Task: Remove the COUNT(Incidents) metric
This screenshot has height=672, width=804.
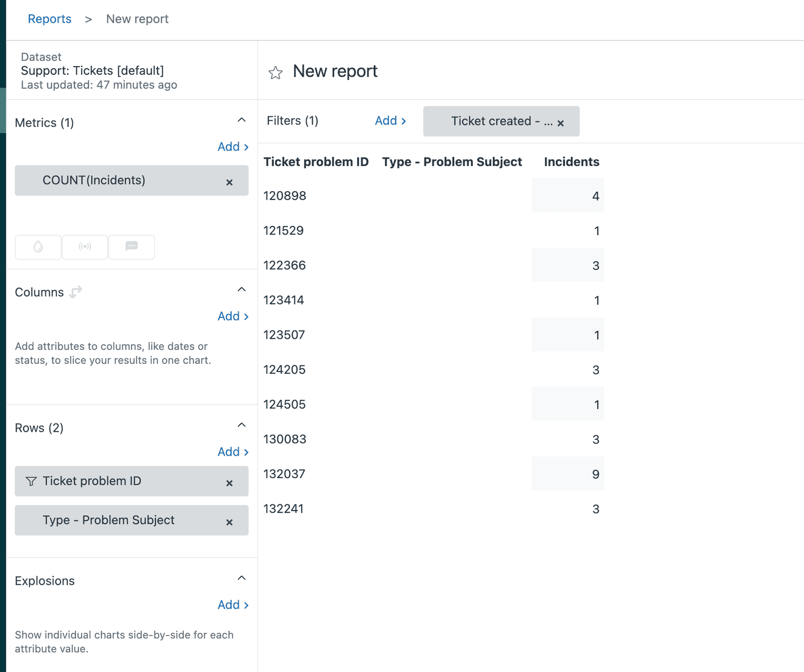Action: [x=229, y=182]
